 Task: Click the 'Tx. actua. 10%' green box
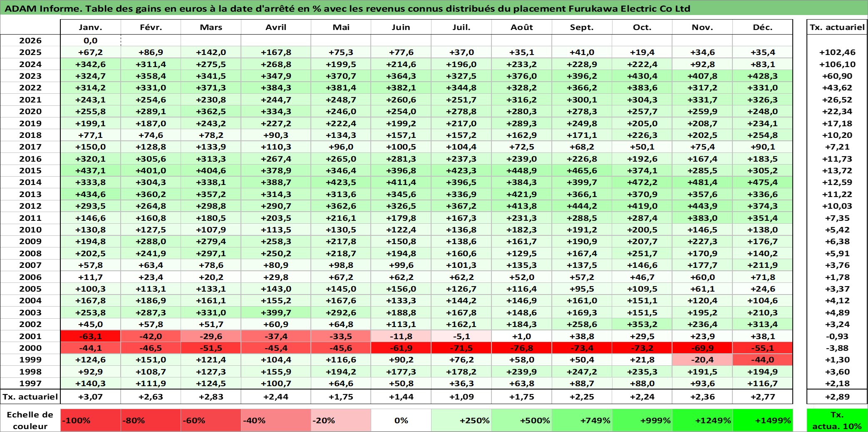(x=837, y=420)
